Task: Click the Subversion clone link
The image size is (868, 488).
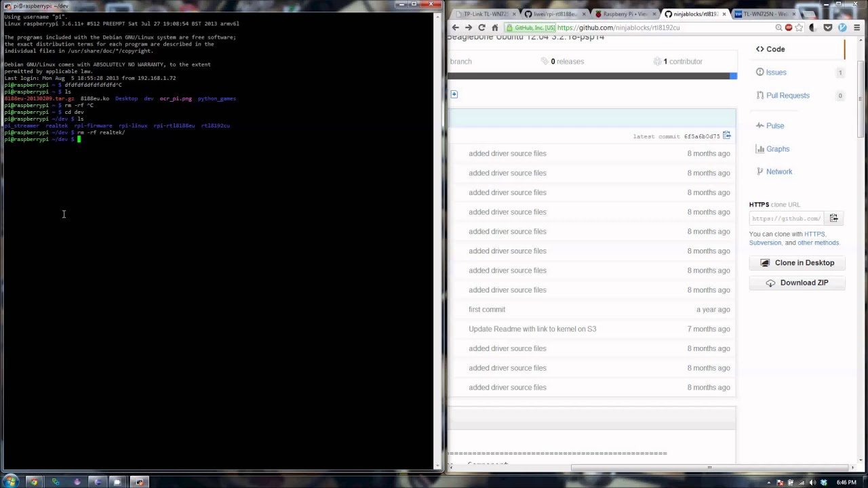Action: 765,243
